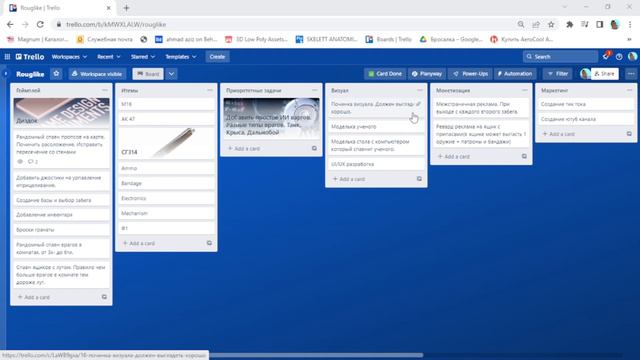Go to the Trello home logo
The width and height of the screenshot is (640, 360).
(x=30, y=57)
